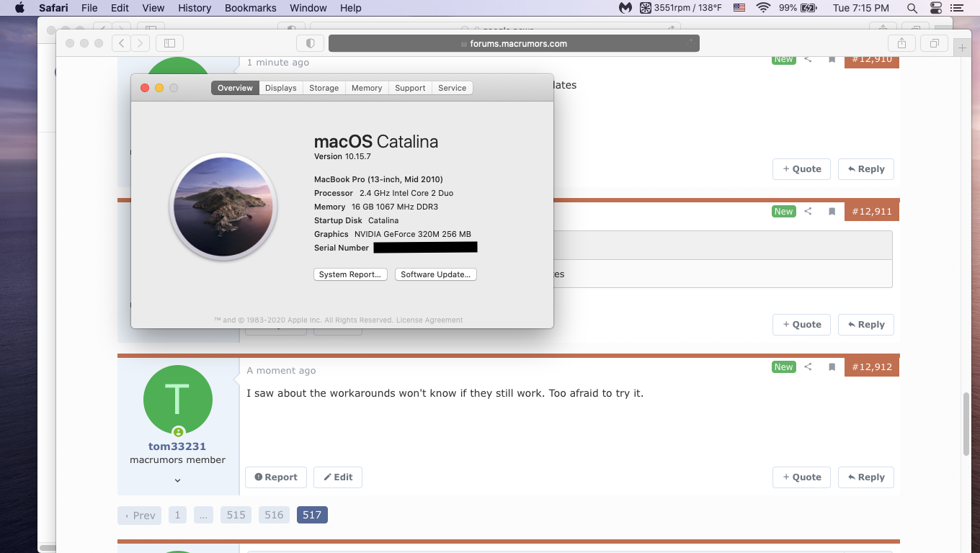Open the Edit menu
Image resolution: width=980 pixels, height=553 pixels.
tap(120, 8)
